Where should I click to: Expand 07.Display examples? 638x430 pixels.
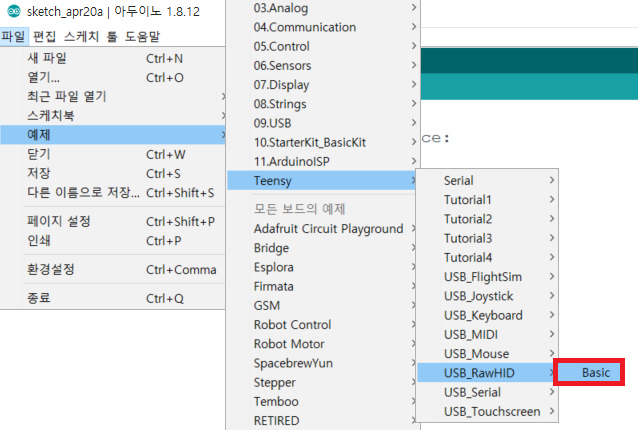pyautogui.click(x=323, y=85)
